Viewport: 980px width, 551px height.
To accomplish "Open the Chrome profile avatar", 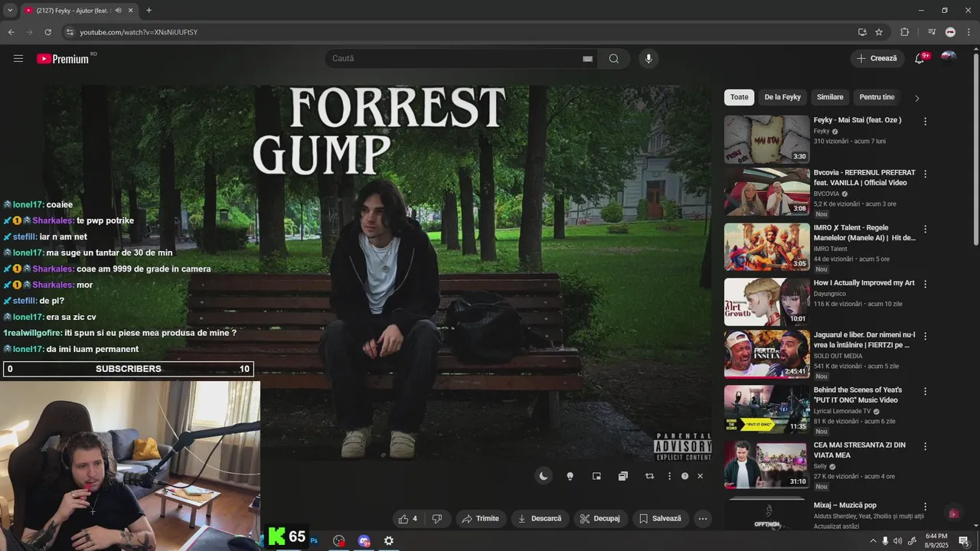I will [950, 32].
